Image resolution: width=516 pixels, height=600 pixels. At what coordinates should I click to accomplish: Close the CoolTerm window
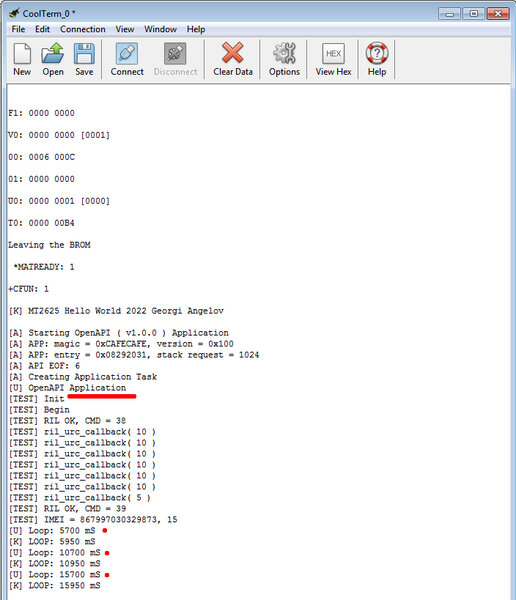(x=498, y=14)
